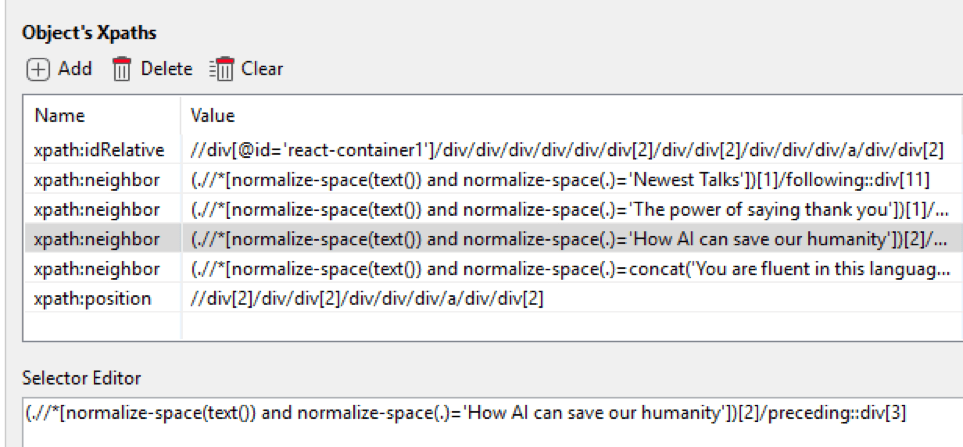Click the empty row below xpath:position
The height and width of the screenshot is (447, 963).
(493, 325)
